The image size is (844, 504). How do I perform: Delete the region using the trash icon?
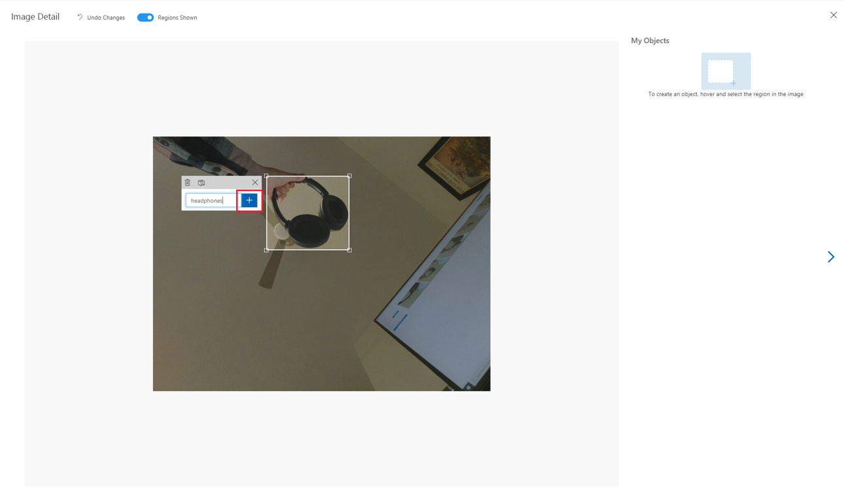188,183
